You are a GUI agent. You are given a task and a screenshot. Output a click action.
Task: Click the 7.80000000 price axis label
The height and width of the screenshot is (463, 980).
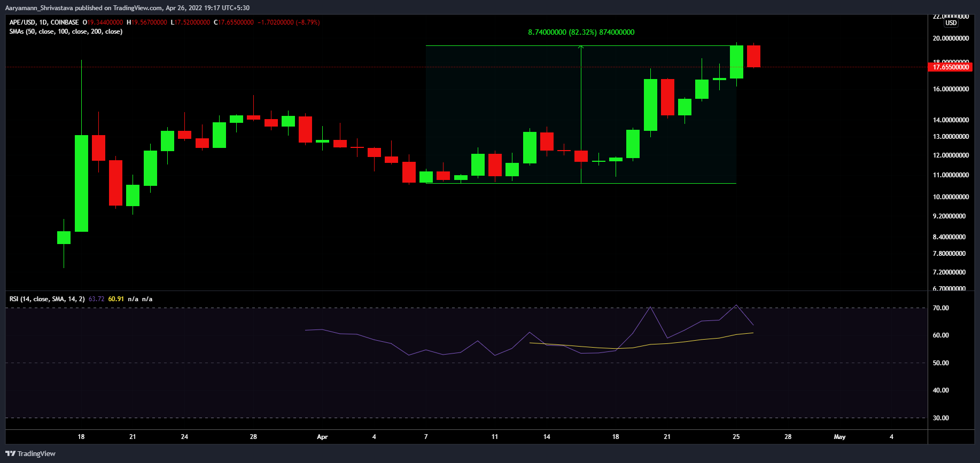(949, 254)
